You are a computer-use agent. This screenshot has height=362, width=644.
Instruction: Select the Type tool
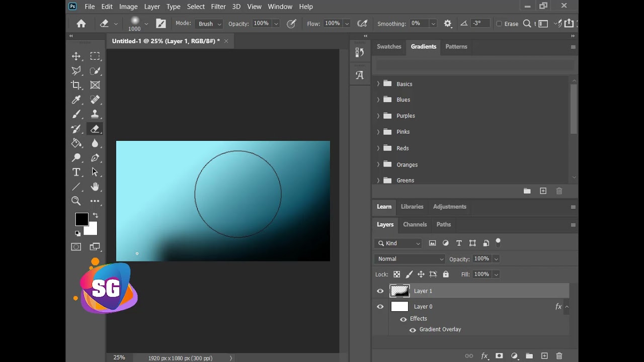pyautogui.click(x=76, y=172)
